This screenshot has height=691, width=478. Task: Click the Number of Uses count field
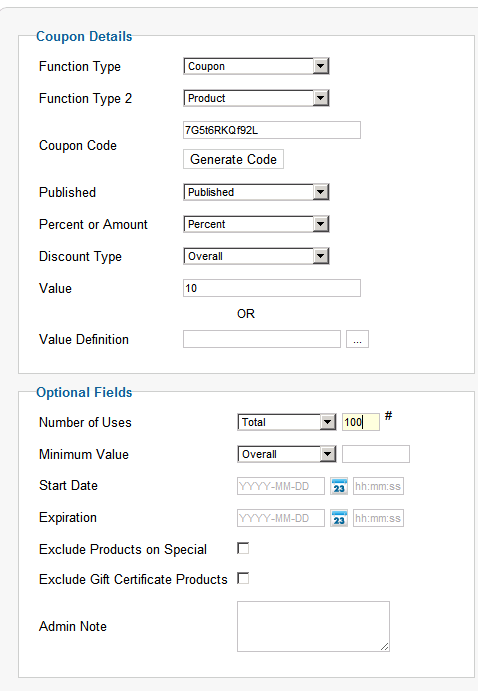(x=361, y=422)
